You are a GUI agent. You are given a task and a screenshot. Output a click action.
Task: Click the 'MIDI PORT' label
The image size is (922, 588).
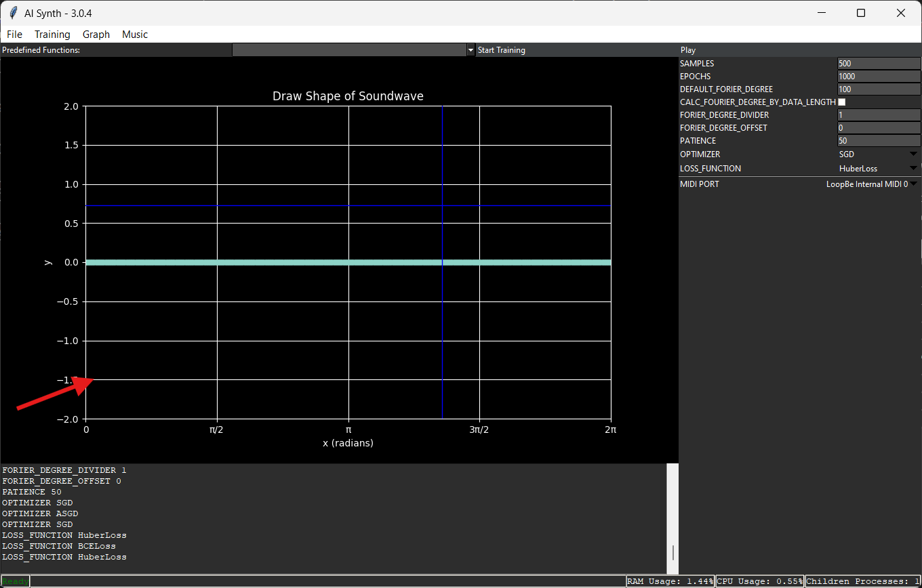[700, 184]
